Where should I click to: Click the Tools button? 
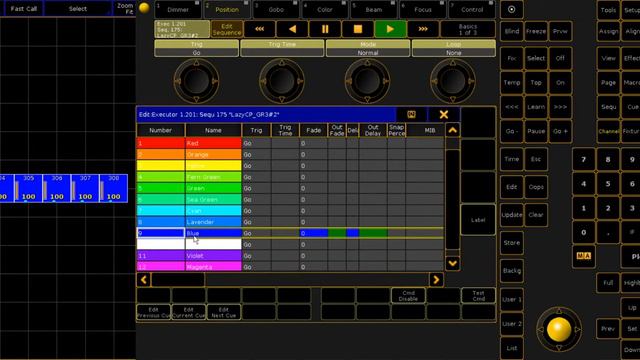(608, 9)
